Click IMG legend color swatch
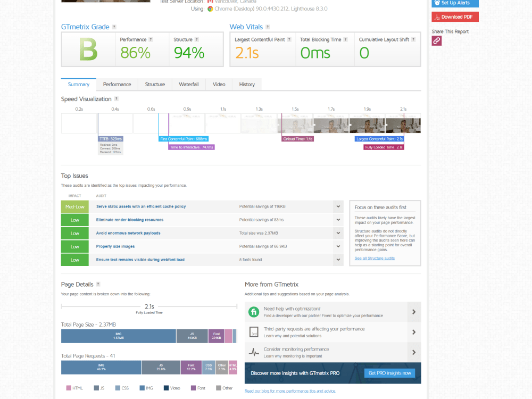This screenshot has height=399, width=532. tap(142, 388)
